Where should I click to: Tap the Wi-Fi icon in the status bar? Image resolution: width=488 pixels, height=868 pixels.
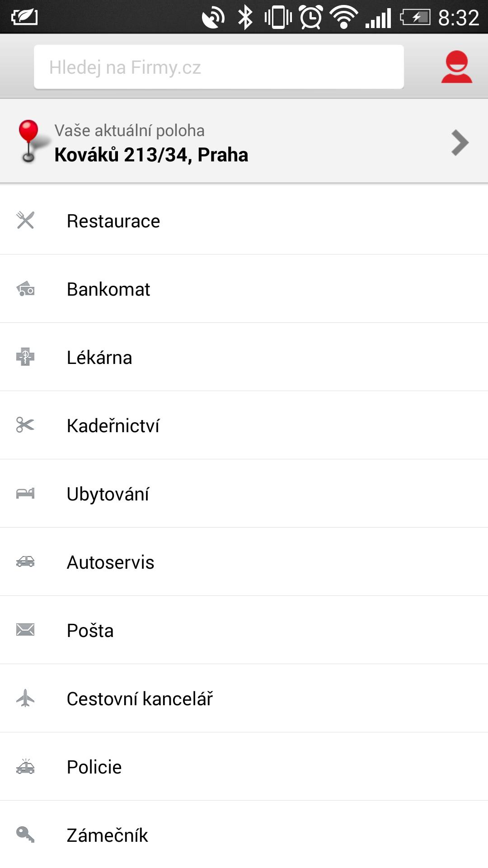[x=344, y=18]
